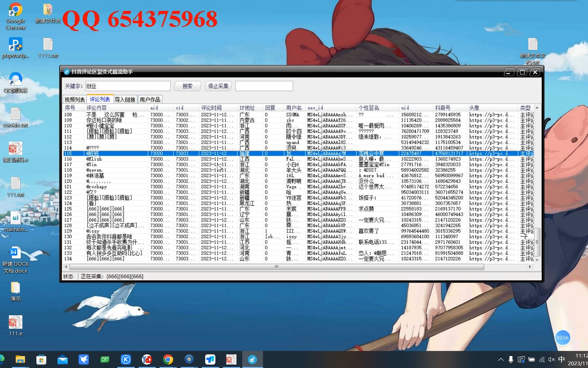This screenshot has height=368, width=588.
Task: Focus the empty field beside 停止采集
Action: pyautogui.click(x=264, y=86)
